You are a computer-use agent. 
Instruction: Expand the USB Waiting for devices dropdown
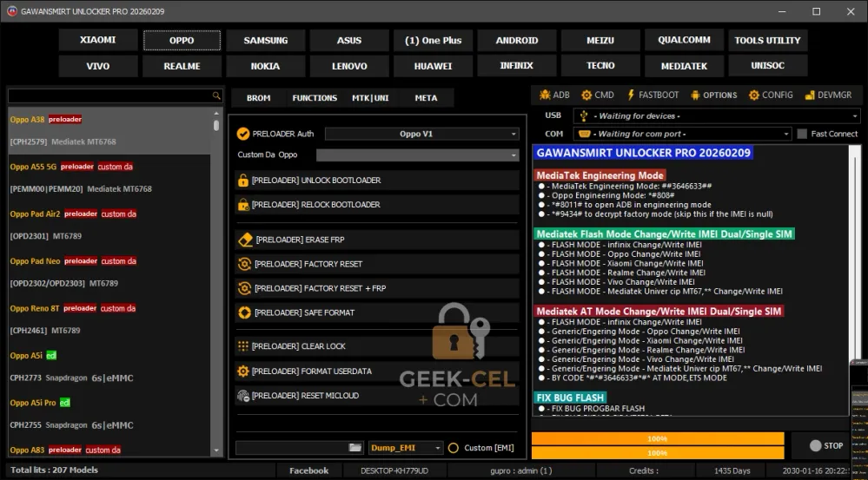(x=717, y=116)
